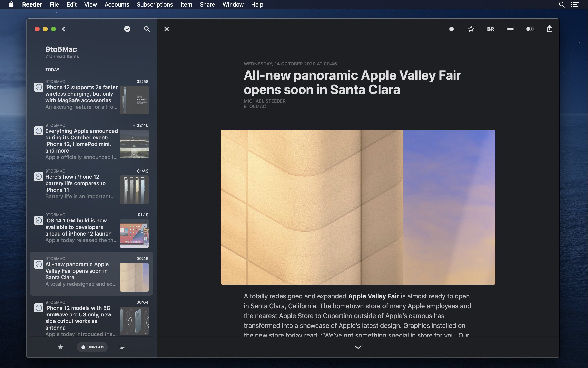Image resolution: width=588 pixels, height=368 pixels.
Task: Open the iOS 14.1 GM build thumbnail
Action: point(134,234)
